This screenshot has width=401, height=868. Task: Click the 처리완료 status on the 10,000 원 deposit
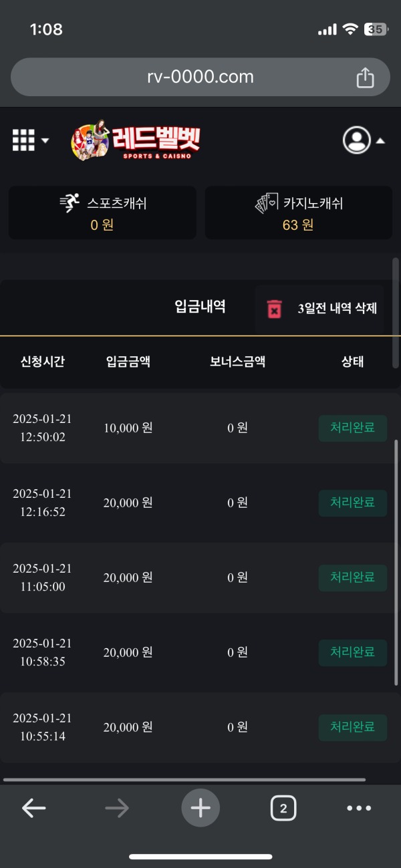click(x=353, y=428)
